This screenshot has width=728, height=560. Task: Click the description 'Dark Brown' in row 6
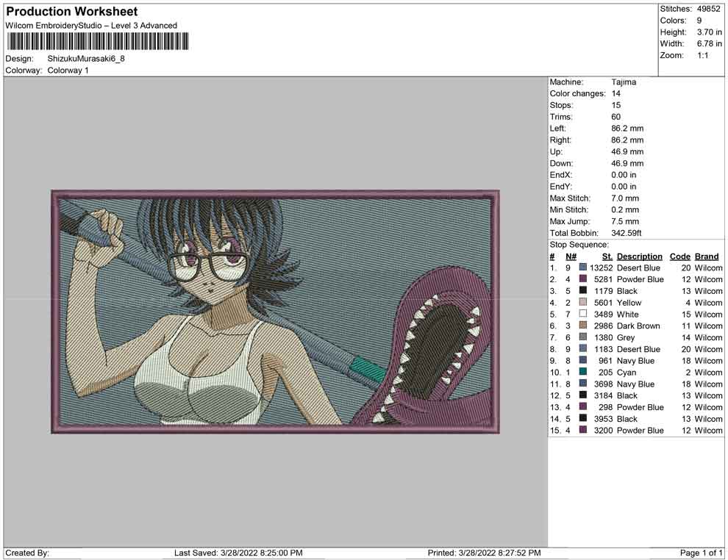tap(638, 326)
